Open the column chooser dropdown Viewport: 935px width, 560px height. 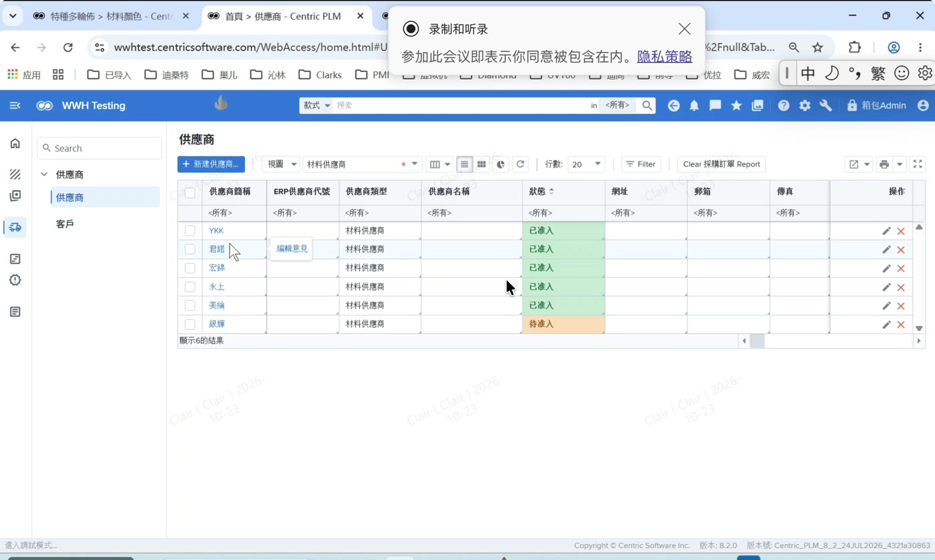(x=439, y=164)
